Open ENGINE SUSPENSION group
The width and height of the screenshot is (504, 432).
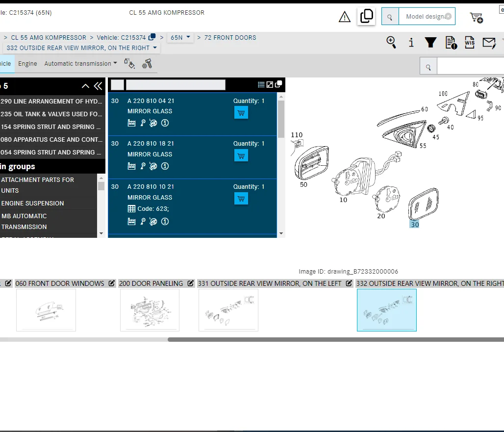coord(48,203)
